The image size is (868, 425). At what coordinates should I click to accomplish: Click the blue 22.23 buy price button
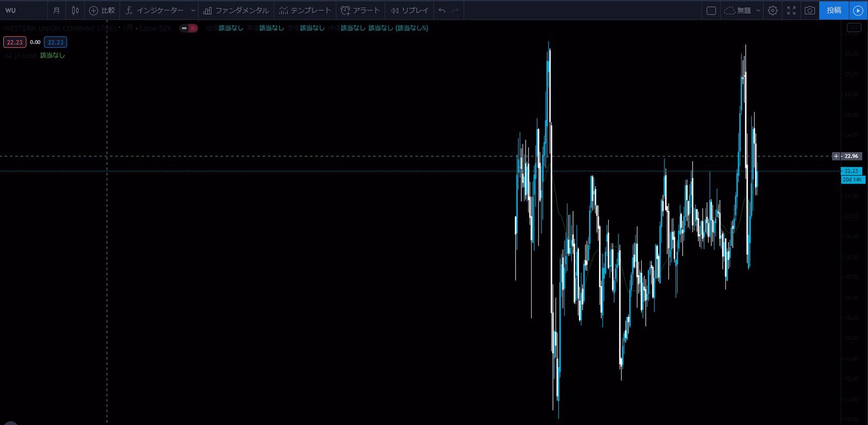point(55,42)
